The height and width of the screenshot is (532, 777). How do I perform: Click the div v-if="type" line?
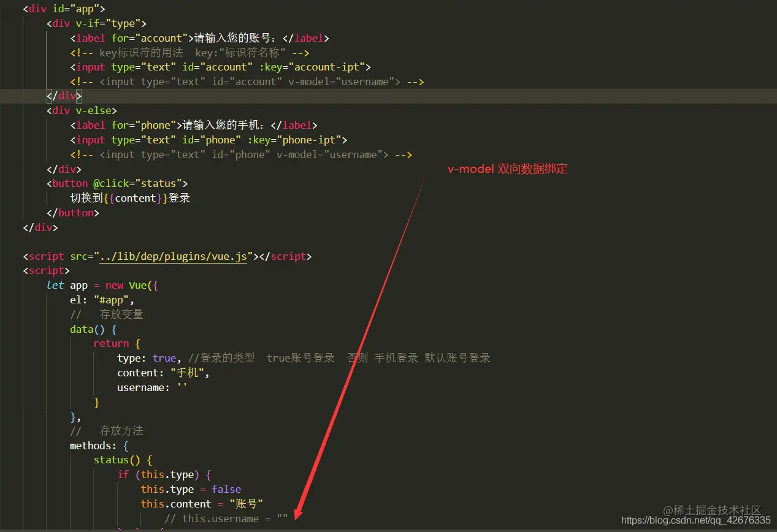pos(96,23)
